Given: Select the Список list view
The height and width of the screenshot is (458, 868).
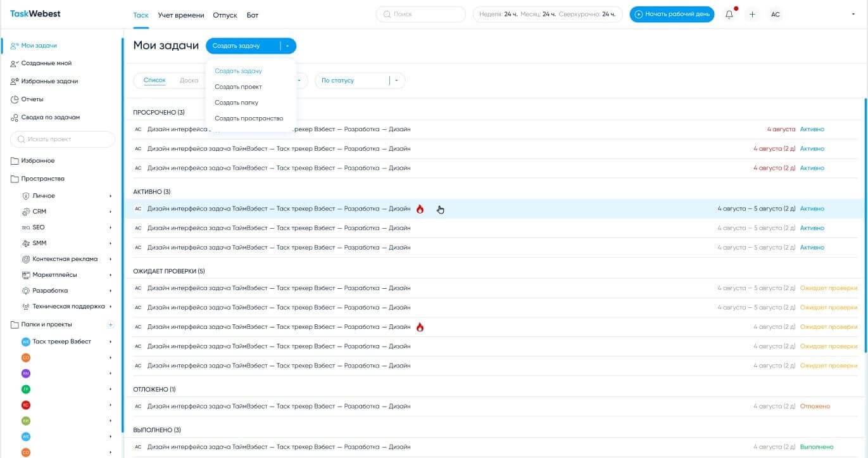Looking at the screenshot, I should (154, 80).
